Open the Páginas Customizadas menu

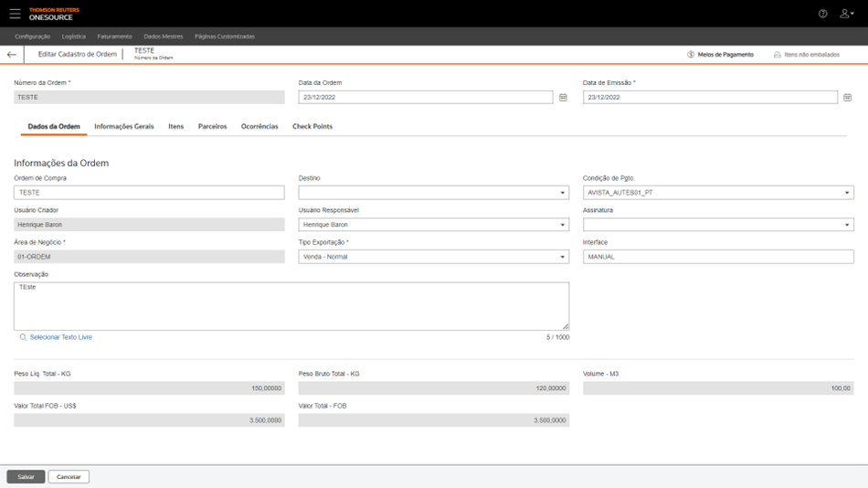[225, 37]
